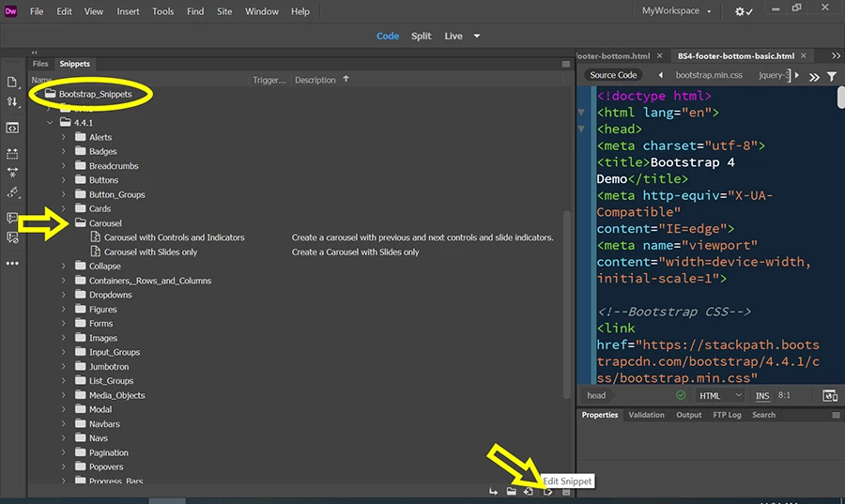Open the HTML language dropdown
Screen dimensions: 845x504
coord(720,396)
